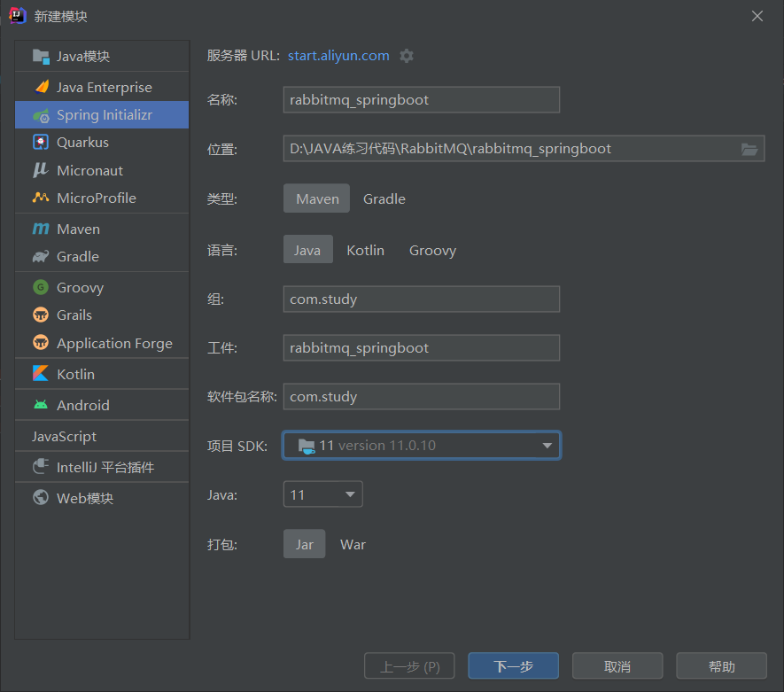Focus the 组 field com.study
784x692 pixels.
pyautogui.click(x=422, y=299)
